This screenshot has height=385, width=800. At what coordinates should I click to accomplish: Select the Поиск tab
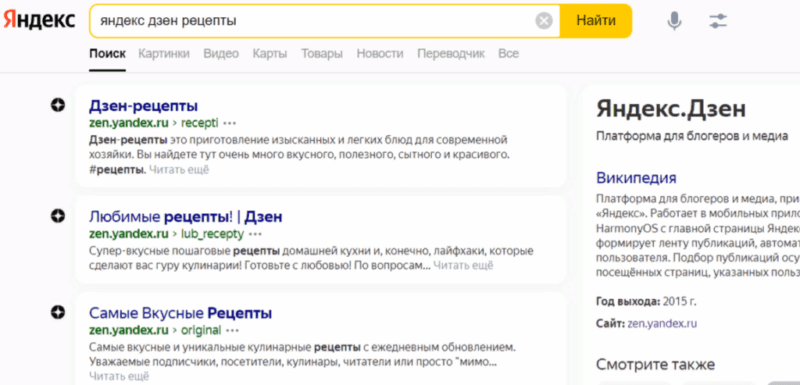point(107,54)
